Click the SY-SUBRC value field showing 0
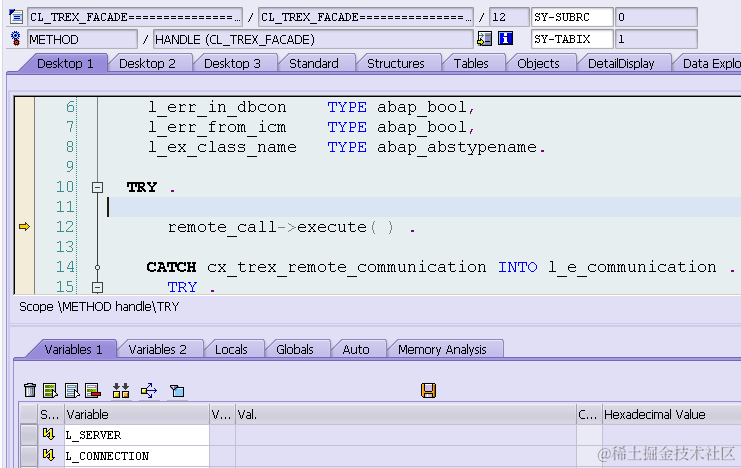 656,17
